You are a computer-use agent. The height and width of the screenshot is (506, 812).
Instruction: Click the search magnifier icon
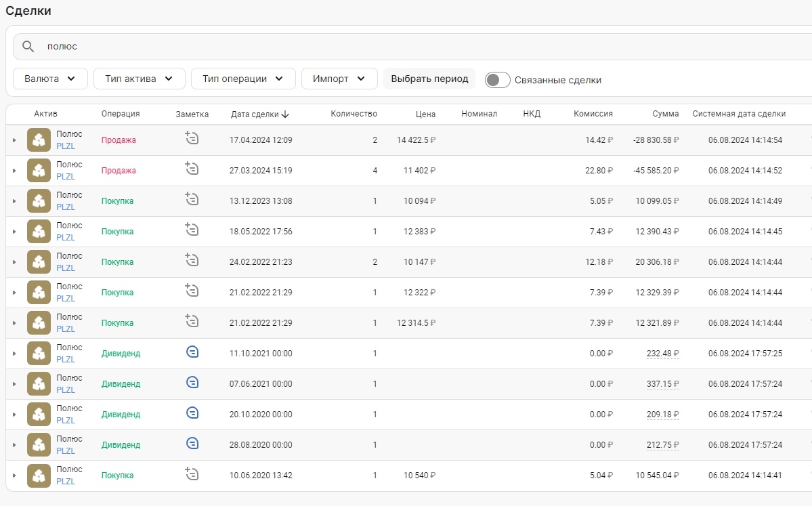[28, 47]
